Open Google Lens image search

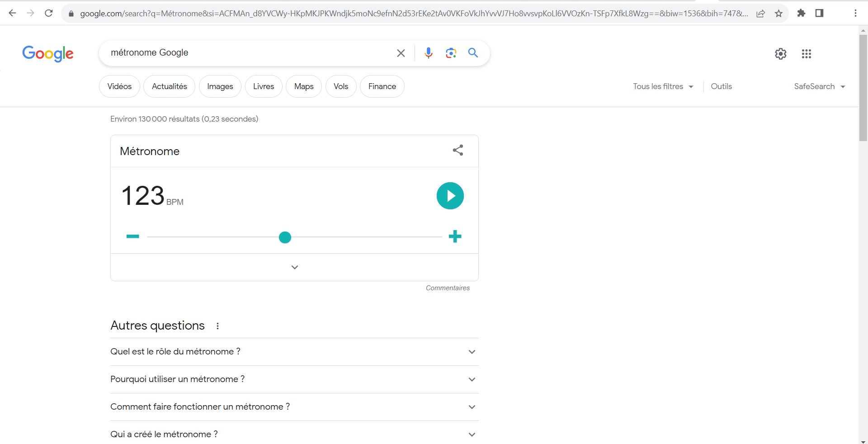[x=451, y=53]
